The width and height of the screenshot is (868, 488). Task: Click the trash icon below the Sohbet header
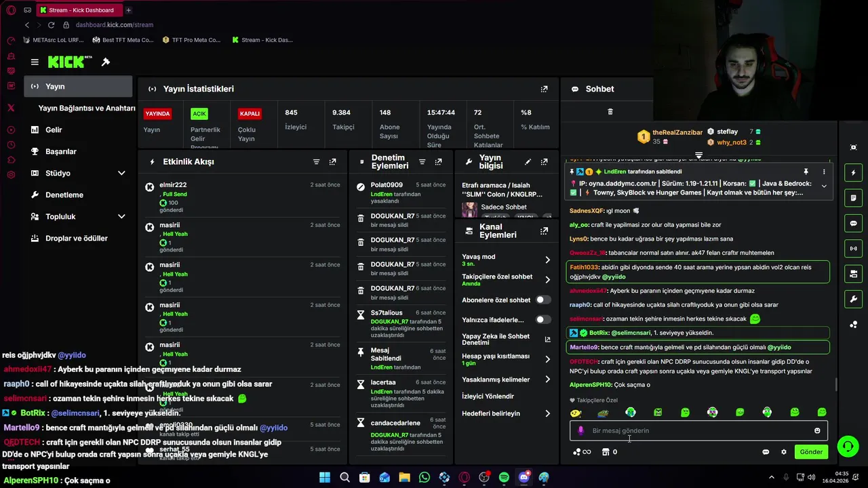(610, 112)
